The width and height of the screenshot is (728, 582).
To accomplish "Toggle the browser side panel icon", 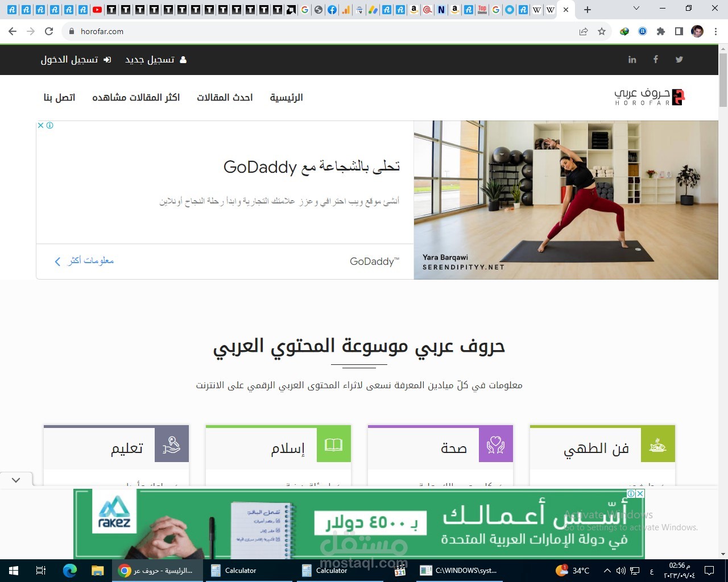I will [x=679, y=31].
